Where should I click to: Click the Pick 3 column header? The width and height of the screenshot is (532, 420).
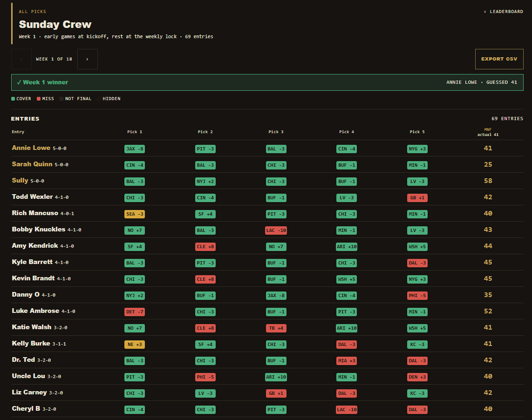[276, 132]
